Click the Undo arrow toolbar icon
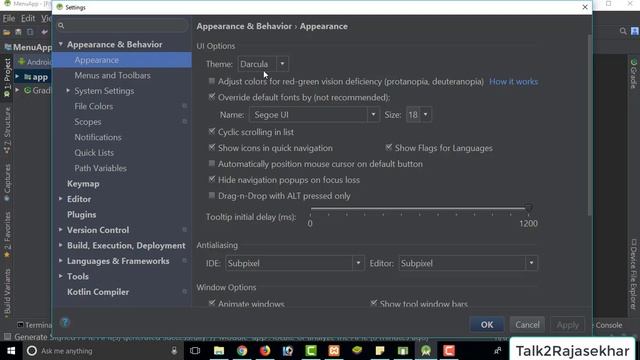Screen dimensions: 640x360 coord(44,32)
